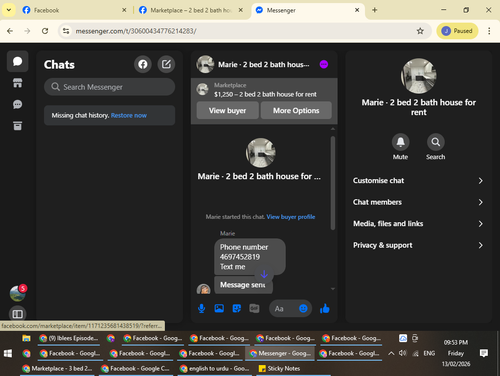Open the Chats icon in left sidebar
The image size is (500, 376).
click(17, 61)
